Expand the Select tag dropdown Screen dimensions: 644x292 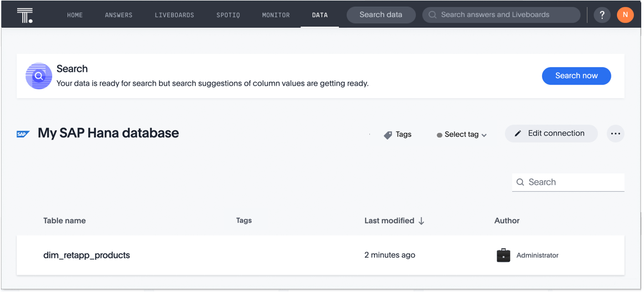[x=462, y=135]
